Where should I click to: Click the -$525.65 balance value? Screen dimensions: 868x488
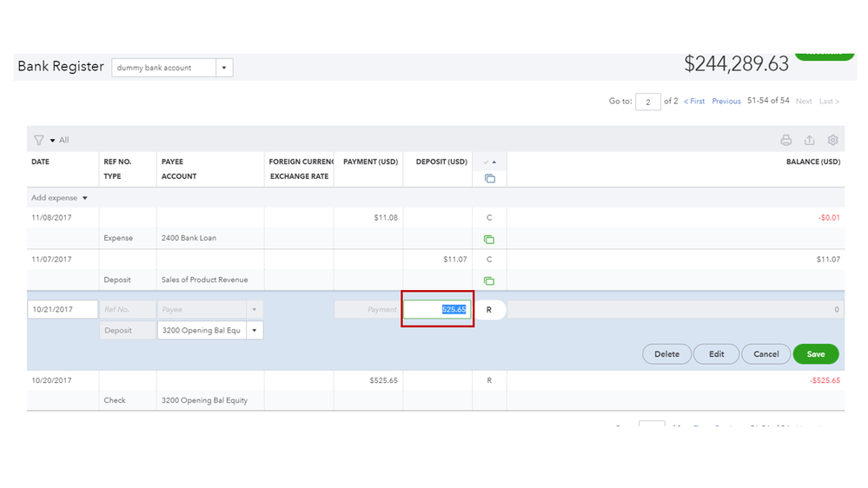pyautogui.click(x=825, y=380)
